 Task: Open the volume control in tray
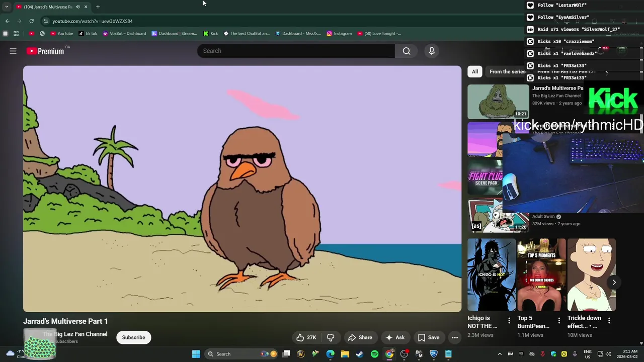pyautogui.click(x=608, y=354)
